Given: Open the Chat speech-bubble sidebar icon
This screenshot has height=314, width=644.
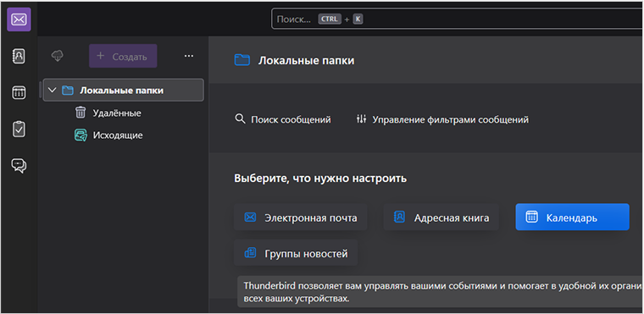Looking at the screenshot, I should click(19, 165).
